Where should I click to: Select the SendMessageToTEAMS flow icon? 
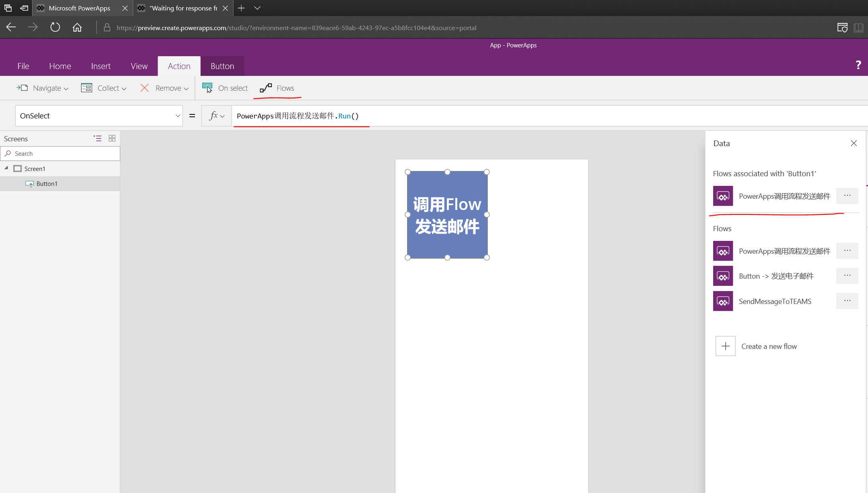[723, 301]
